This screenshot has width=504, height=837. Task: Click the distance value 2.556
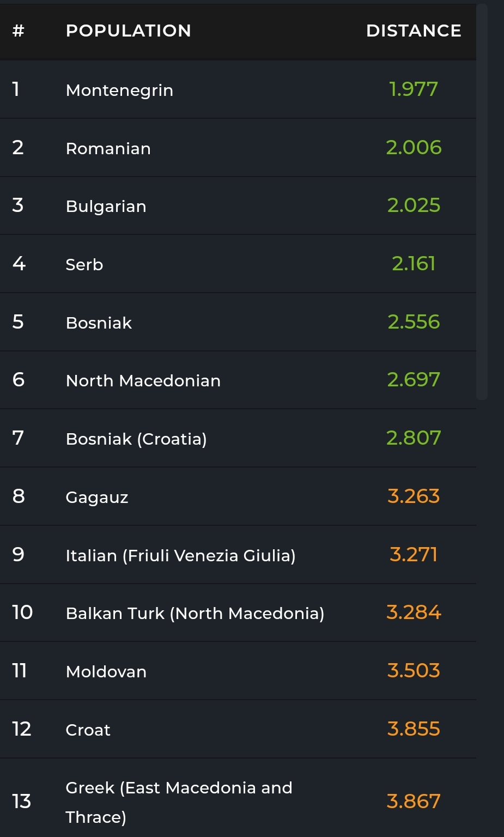pyautogui.click(x=414, y=322)
